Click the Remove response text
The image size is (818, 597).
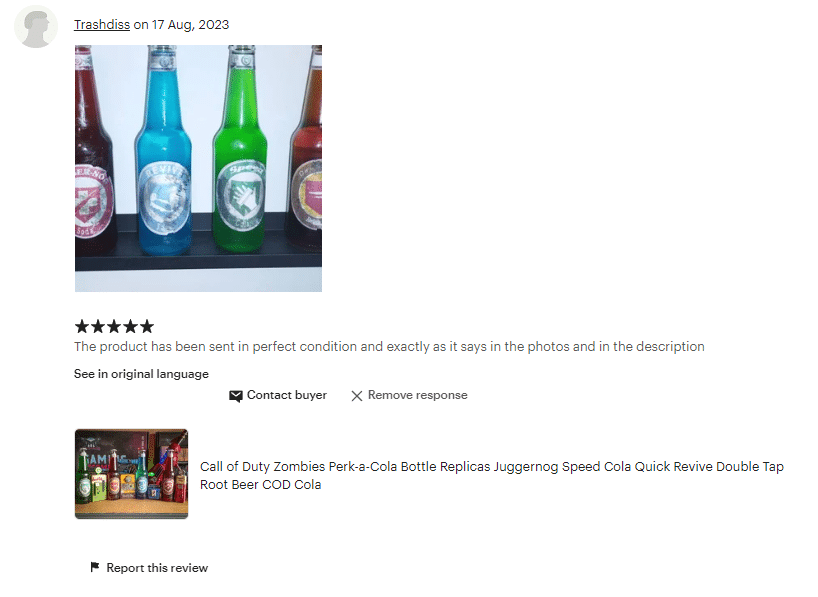418,395
